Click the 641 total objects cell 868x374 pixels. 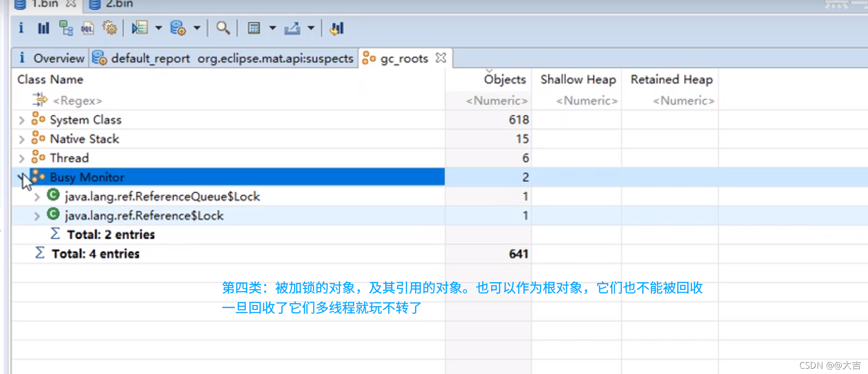(488, 253)
